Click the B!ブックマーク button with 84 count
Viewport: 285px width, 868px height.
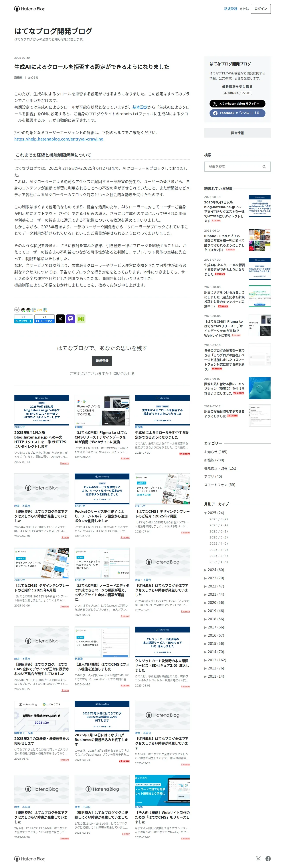click(x=23, y=319)
